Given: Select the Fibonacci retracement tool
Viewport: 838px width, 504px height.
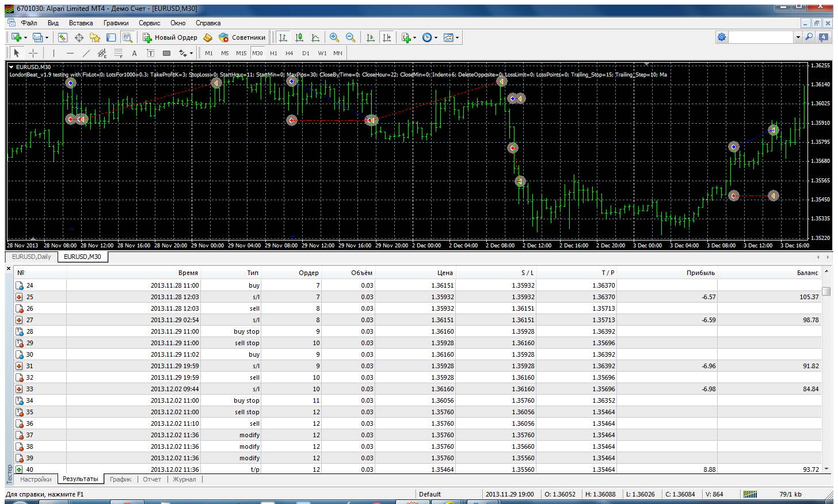Looking at the screenshot, I should (x=118, y=53).
